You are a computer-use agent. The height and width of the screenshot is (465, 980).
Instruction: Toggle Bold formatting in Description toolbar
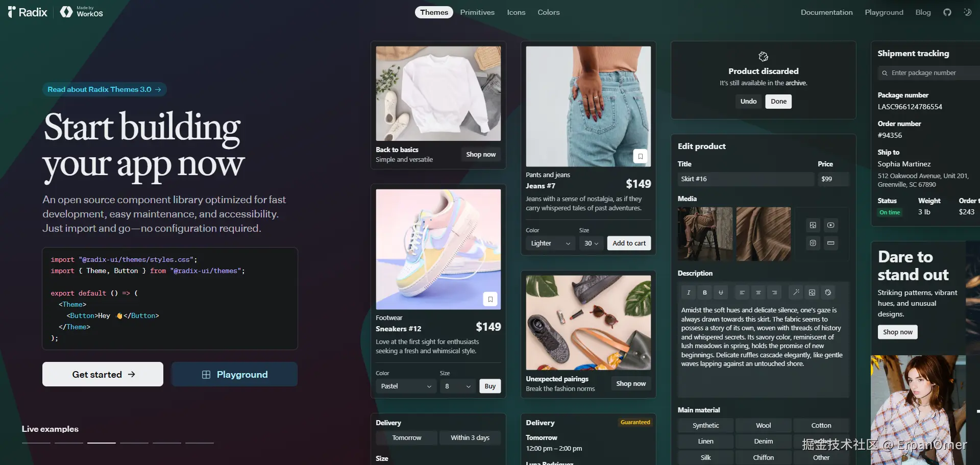[x=705, y=292]
